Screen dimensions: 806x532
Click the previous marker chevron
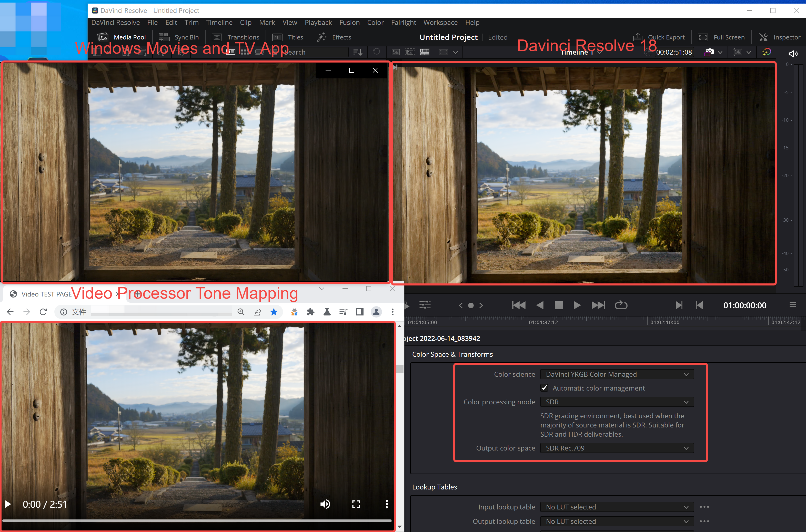460,305
